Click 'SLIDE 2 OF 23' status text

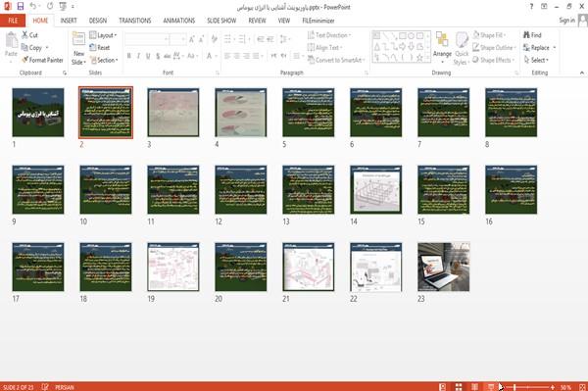tap(18, 387)
